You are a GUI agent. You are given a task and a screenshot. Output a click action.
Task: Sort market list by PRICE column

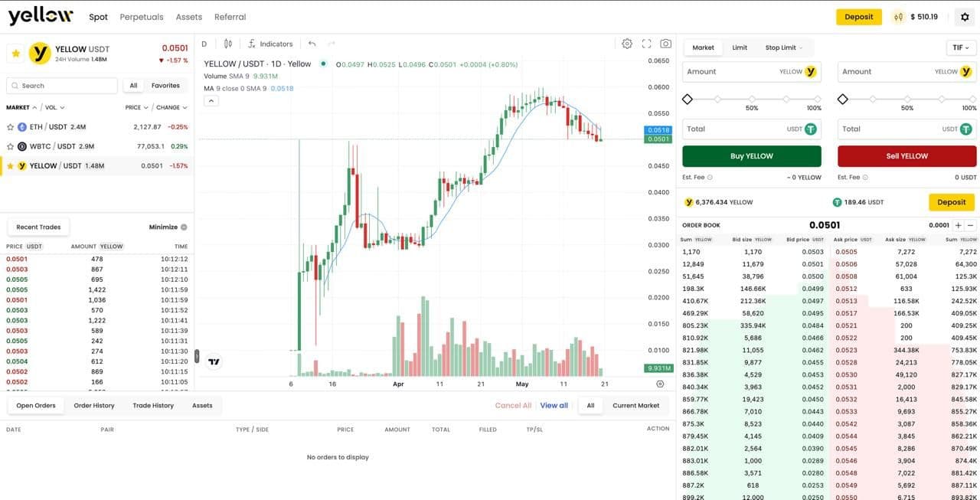click(136, 107)
